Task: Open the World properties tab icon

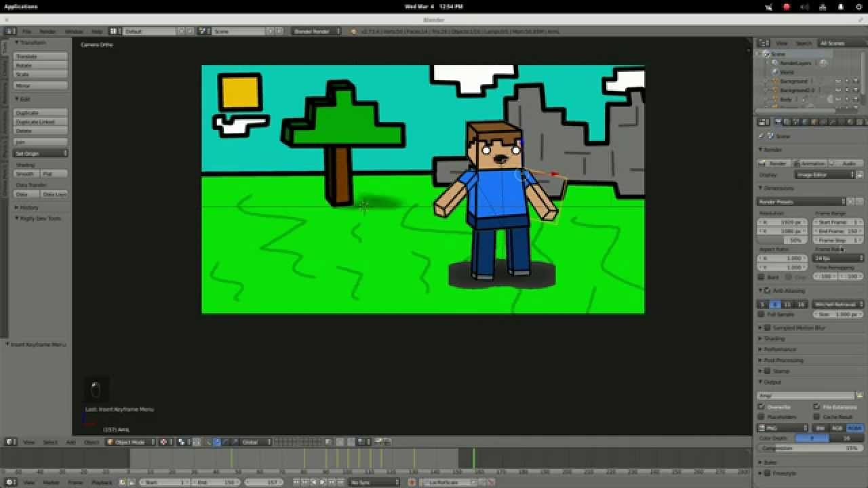Action: tap(805, 122)
